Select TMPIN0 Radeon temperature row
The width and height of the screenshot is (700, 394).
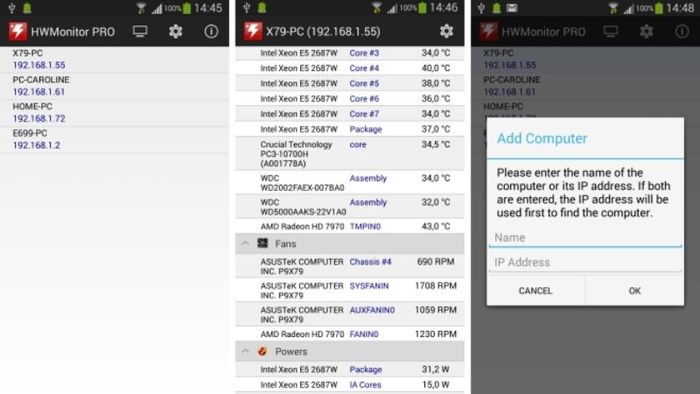coord(350,226)
